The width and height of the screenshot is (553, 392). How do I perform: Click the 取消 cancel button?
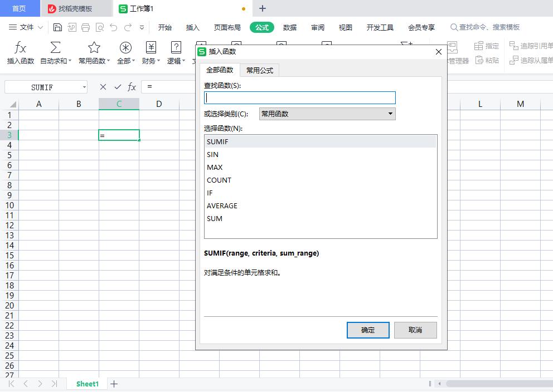point(415,330)
